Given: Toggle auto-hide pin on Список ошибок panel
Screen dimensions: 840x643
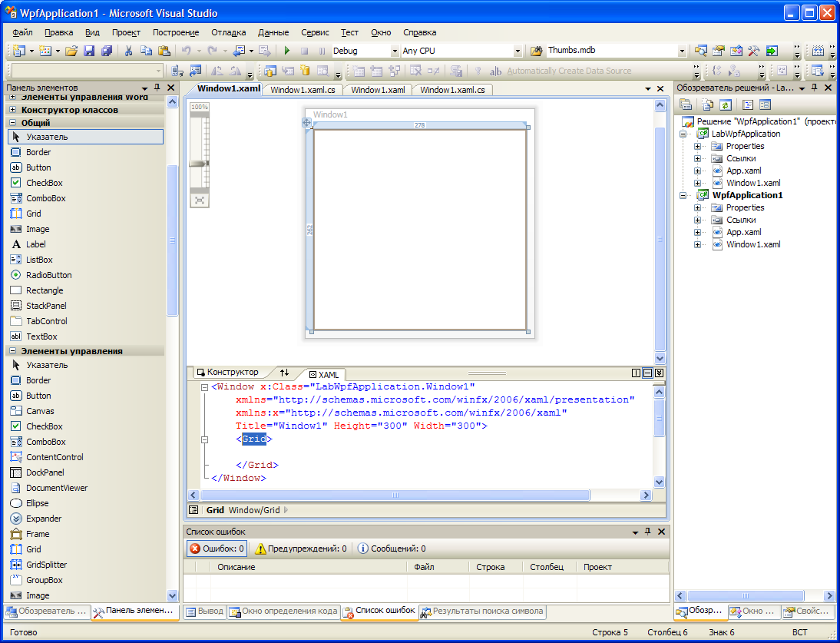Looking at the screenshot, I should 648,532.
